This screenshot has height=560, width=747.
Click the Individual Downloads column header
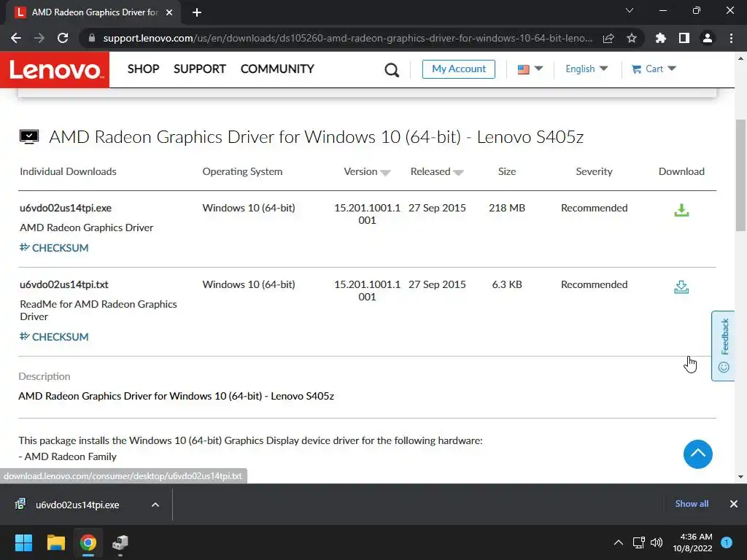[x=68, y=171]
